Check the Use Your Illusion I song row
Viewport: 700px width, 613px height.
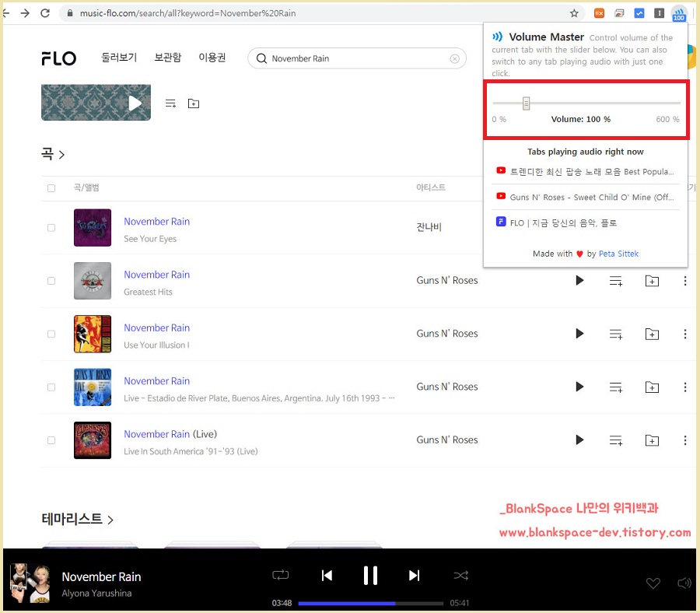[x=51, y=334]
